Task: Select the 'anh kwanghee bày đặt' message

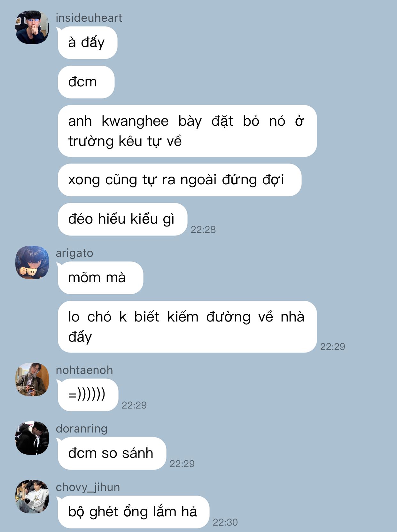Action: click(187, 131)
